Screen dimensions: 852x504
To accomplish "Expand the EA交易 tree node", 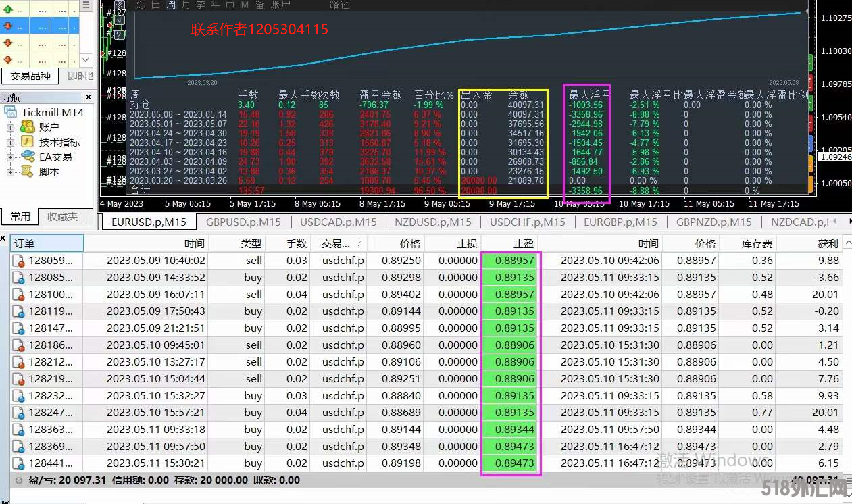I will click(x=10, y=157).
